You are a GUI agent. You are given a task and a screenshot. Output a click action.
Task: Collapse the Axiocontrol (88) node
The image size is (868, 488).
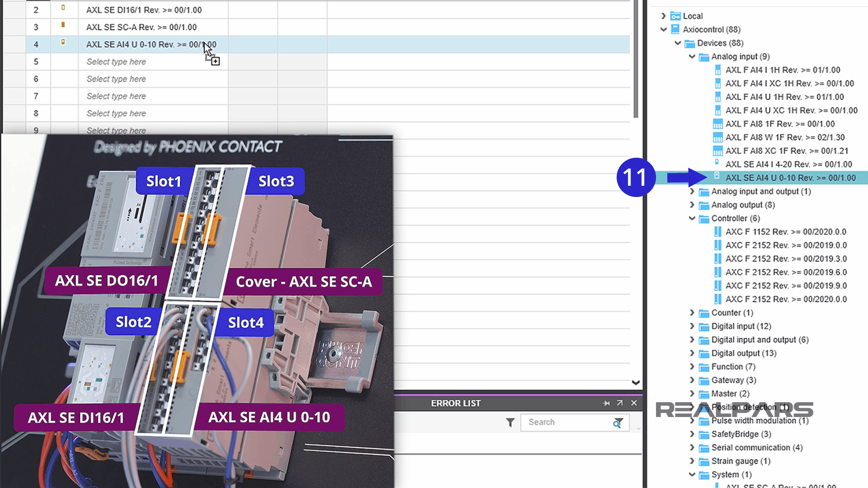663,29
